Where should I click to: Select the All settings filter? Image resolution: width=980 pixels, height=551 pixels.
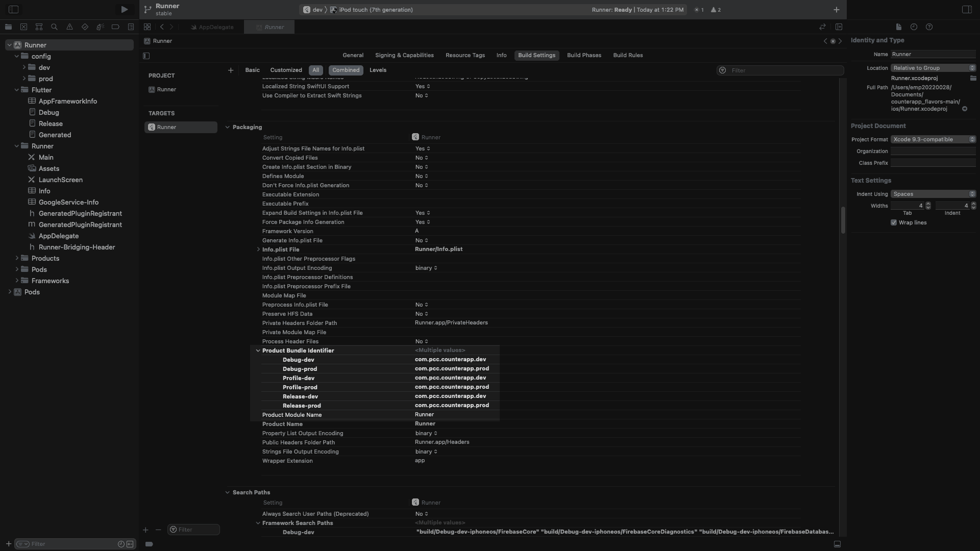315,70
